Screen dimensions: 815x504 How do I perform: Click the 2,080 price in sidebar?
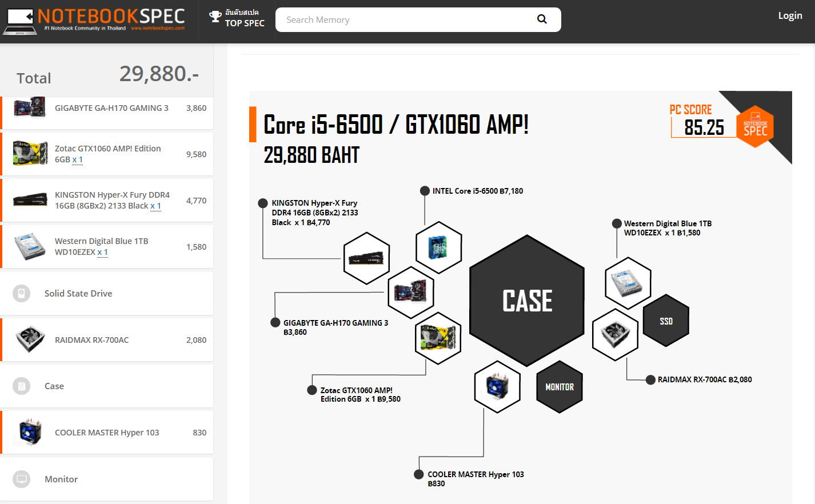click(x=196, y=340)
